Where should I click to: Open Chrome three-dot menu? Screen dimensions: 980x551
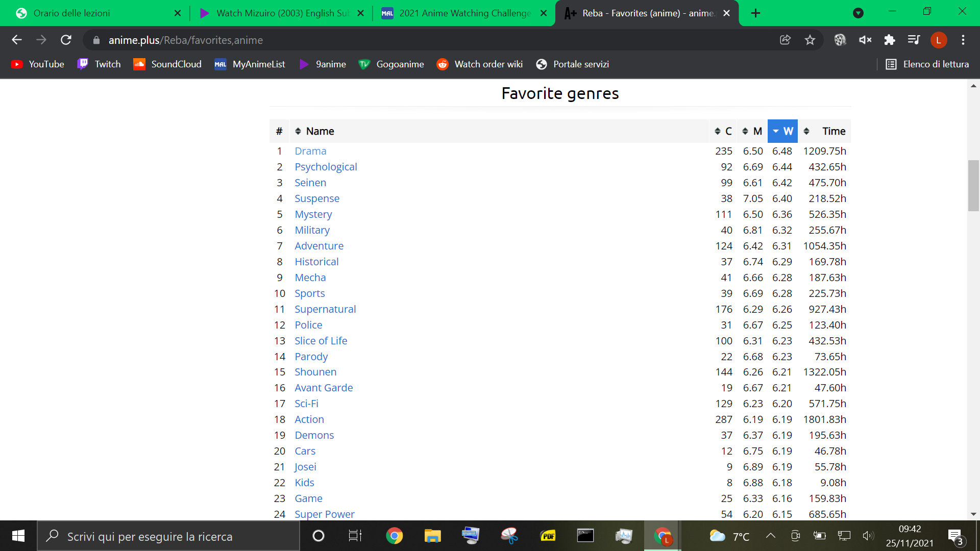(963, 40)
